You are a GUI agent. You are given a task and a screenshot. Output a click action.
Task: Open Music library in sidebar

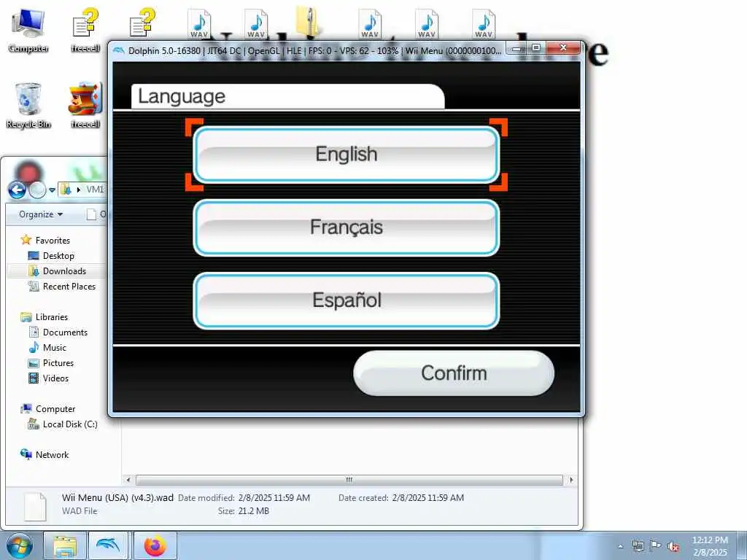tap(47, 348)
